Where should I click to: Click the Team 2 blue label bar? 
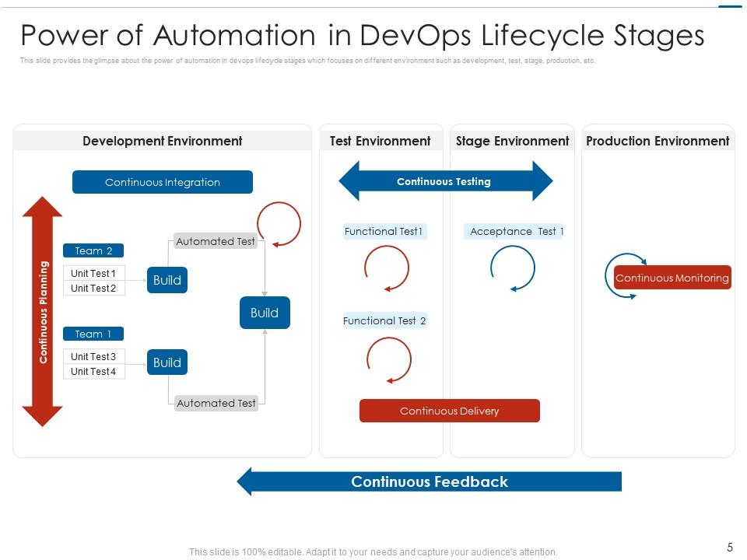click(93, 250)
